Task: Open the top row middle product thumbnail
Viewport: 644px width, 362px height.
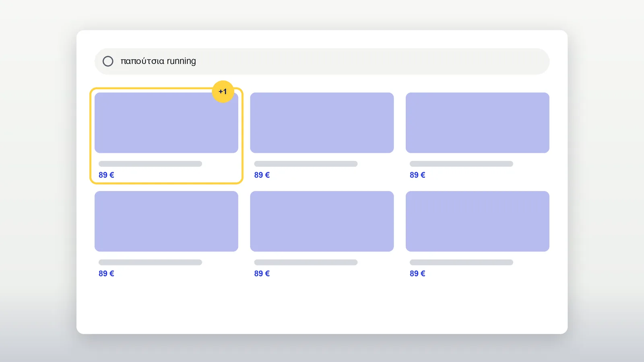Action: click(322, 123)
